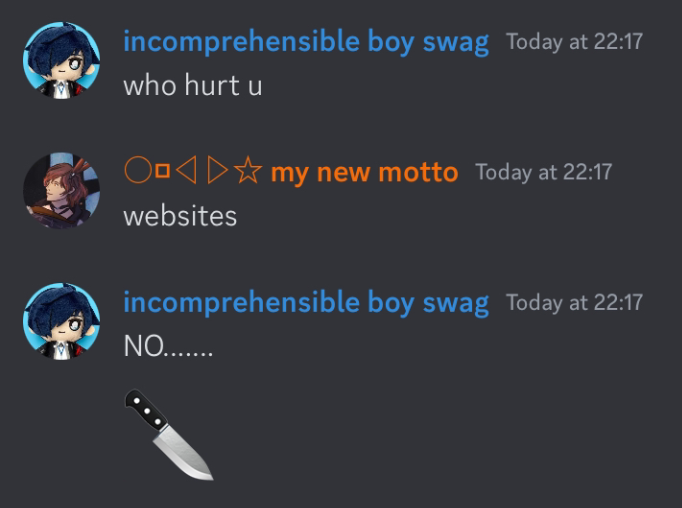Open the blue-haired avatar beside "who hurt u"
The width and height of the screenshot is (682, 508).
tap(61, 60)
